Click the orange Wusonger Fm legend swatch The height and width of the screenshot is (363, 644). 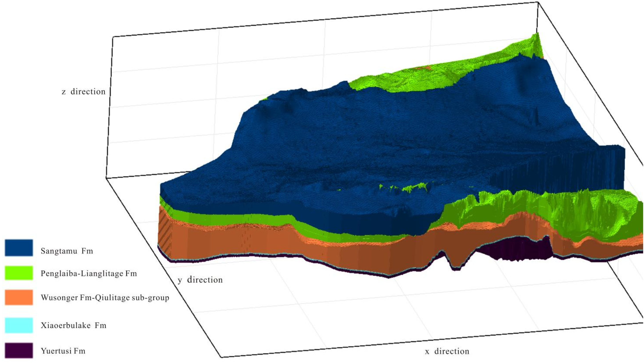click(x=19, y=297)
